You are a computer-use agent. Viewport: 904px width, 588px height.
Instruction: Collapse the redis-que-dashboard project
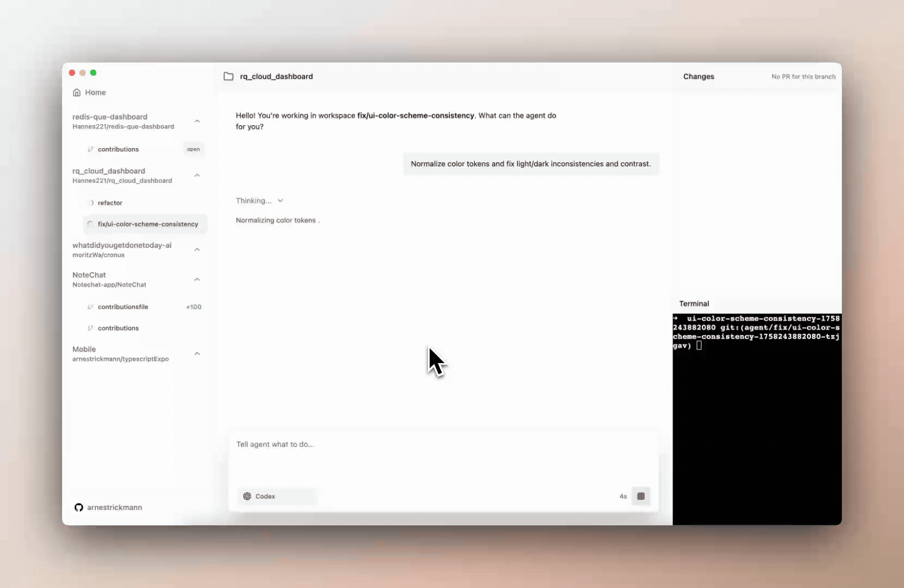(x=197, y=121)
